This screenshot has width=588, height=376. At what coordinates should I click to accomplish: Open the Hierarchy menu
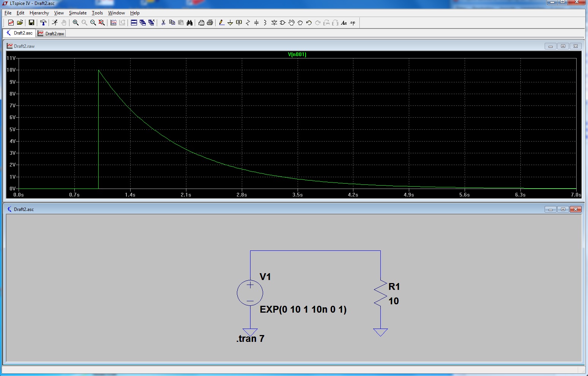coord(39,13)
